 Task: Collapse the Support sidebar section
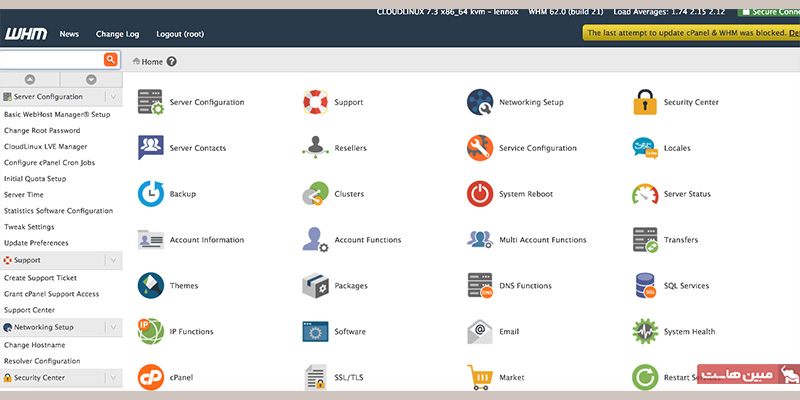coord(113,260)
